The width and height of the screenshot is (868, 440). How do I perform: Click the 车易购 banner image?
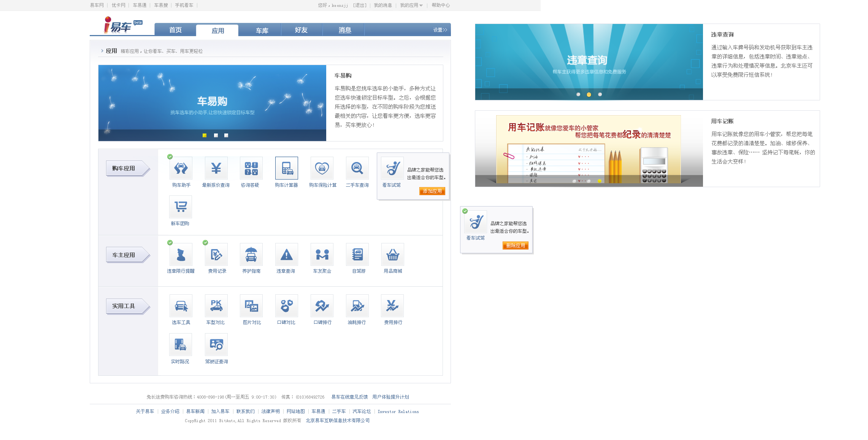click(x=212, y=103)
